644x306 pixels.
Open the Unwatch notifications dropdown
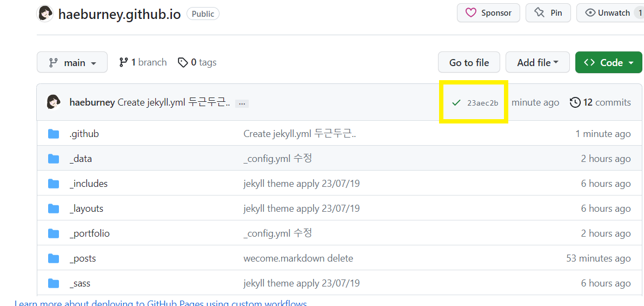[x=610, y=13]
